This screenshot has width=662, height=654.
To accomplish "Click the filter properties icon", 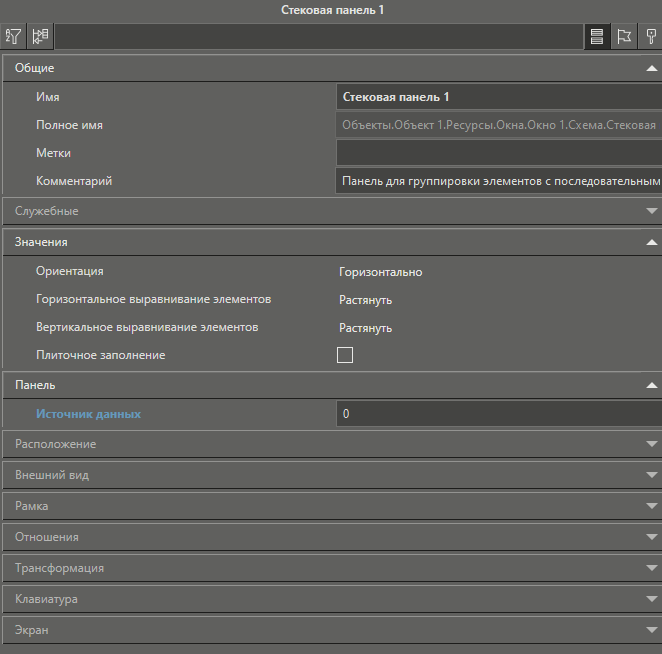I will click(x=14, y=37).
